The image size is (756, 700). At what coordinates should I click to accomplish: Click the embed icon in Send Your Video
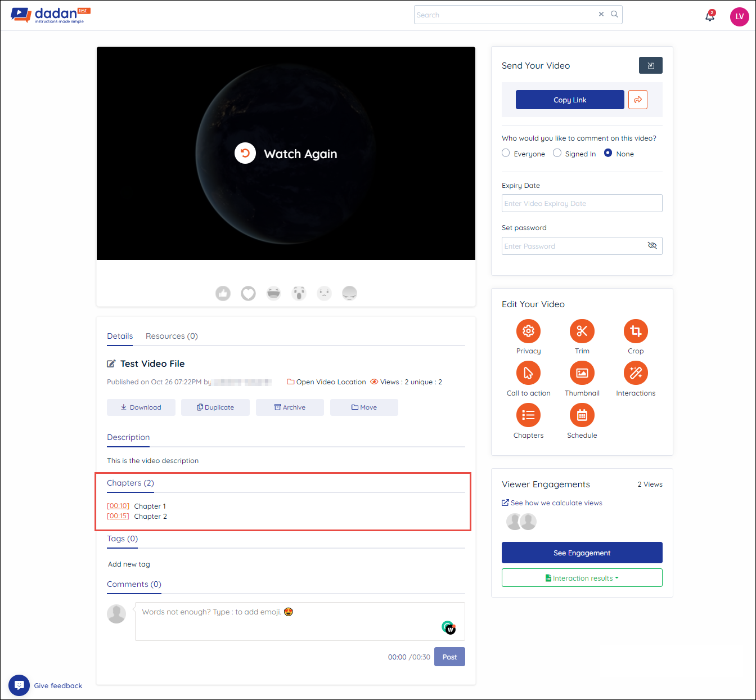point(651,65)
